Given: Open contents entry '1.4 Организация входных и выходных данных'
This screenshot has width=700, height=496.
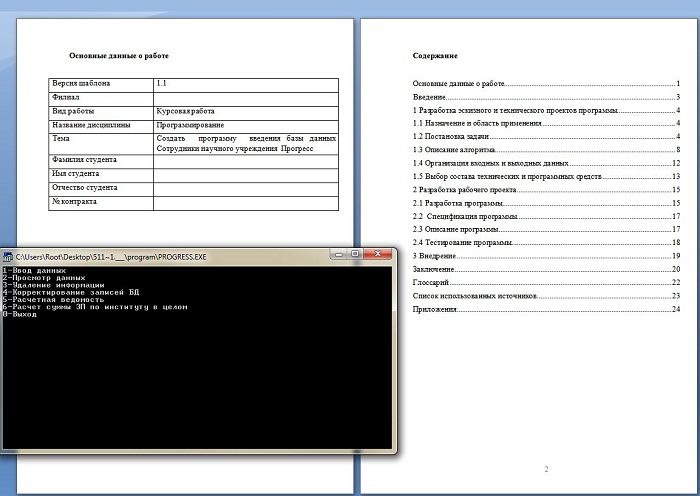Looking at the screenshot, I should (x=546, y=163).
